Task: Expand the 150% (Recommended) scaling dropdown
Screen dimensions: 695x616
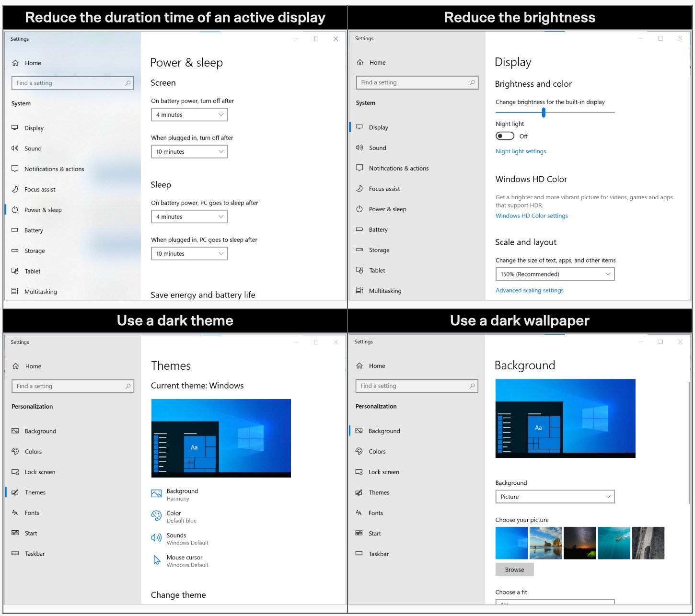Action: pos(555,274)
